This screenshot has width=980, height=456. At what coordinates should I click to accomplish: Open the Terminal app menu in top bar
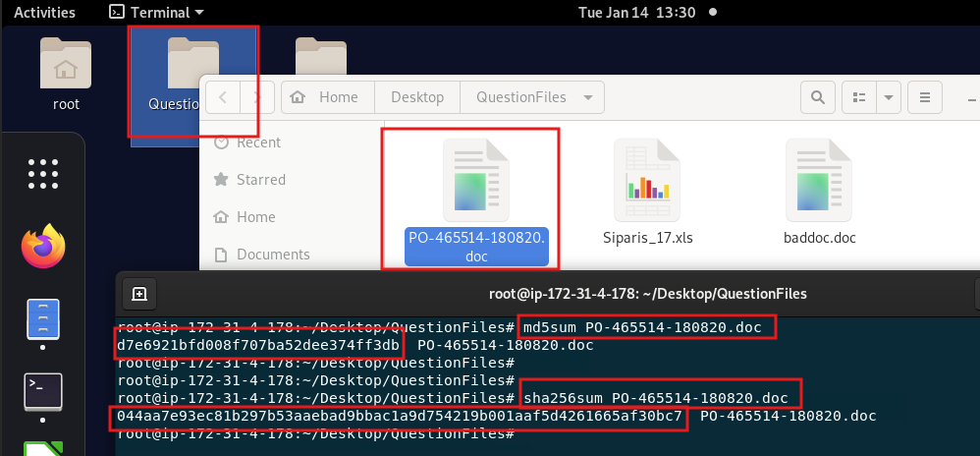155,13
